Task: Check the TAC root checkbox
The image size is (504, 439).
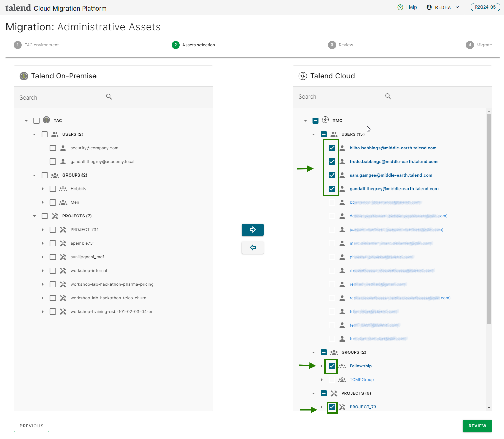Action: coord(36,121)
